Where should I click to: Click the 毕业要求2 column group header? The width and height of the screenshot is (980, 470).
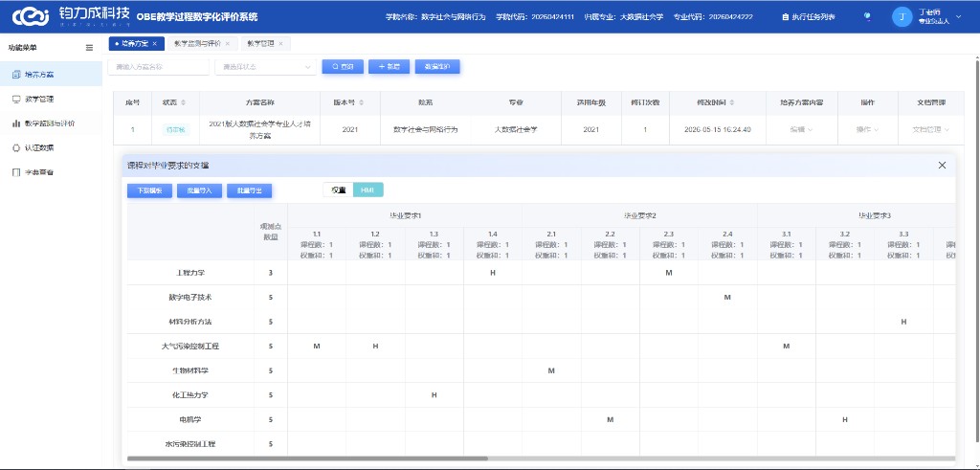point(640,215)
